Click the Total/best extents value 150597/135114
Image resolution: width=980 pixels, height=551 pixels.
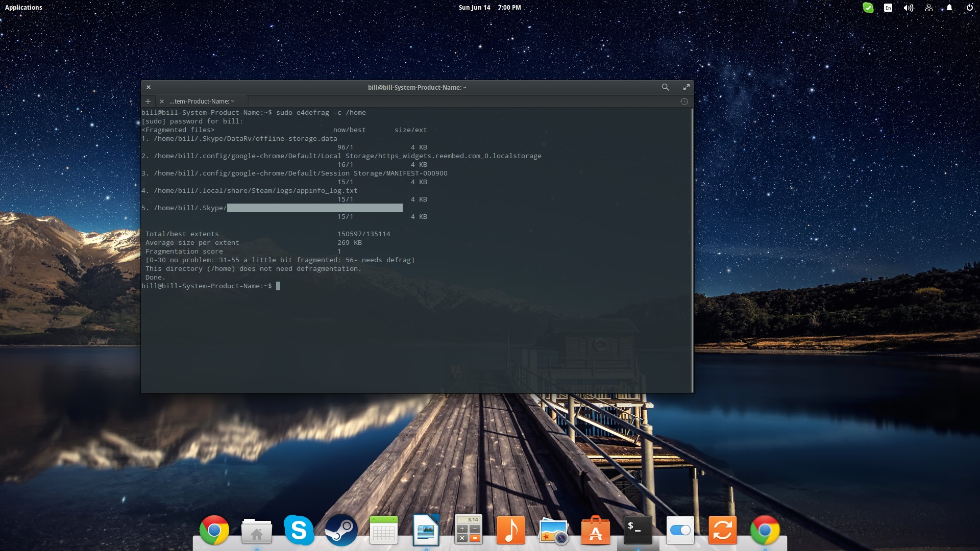(364, 234)
